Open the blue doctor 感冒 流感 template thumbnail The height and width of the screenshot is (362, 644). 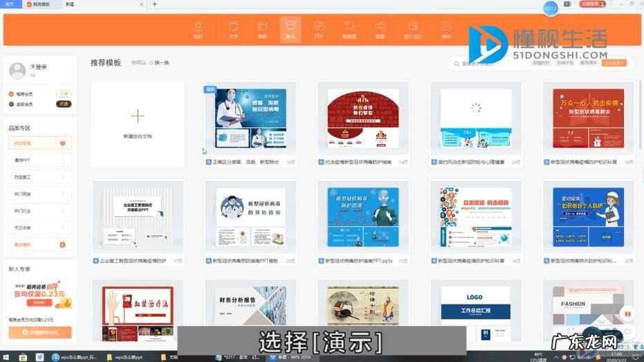coord(250,118)
